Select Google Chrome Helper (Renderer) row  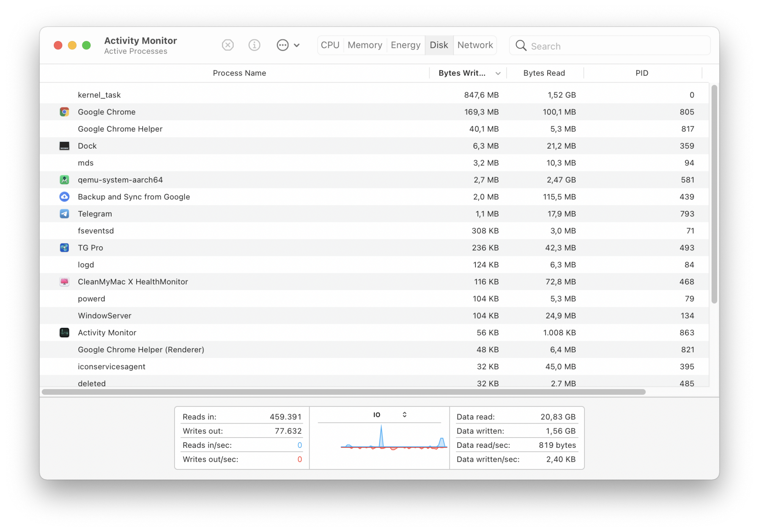tap(374, 350)
